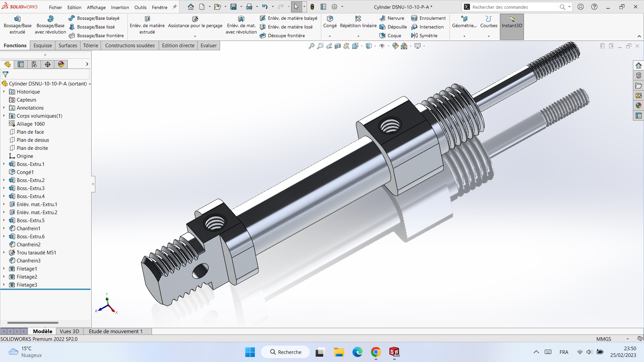644x362 pixels.
Task: Select Répétition linéaire tool
Action: (x=358, y=22)
